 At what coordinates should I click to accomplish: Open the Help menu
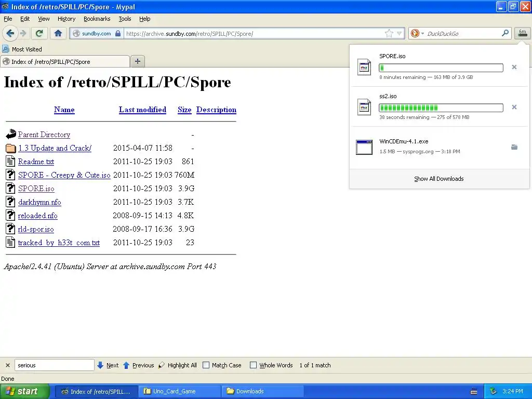click(x=144, y=19)
